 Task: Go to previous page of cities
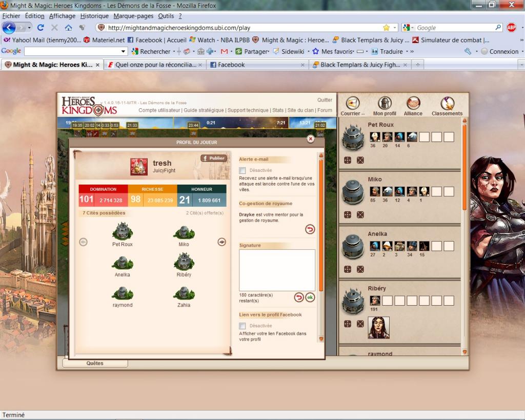[x=84, y=242]
